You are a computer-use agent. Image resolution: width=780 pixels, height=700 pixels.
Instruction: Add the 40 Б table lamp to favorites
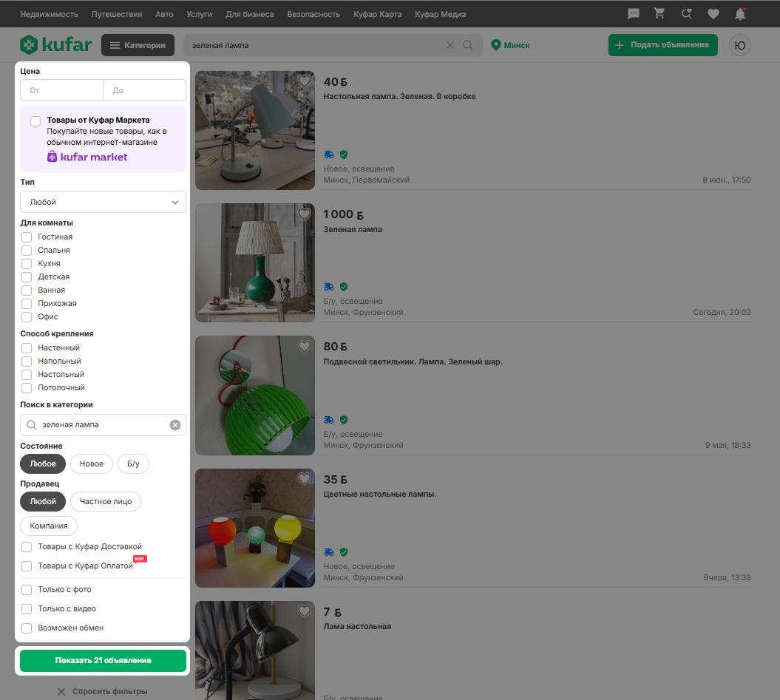pyautogui.click(x=304, y=81)
